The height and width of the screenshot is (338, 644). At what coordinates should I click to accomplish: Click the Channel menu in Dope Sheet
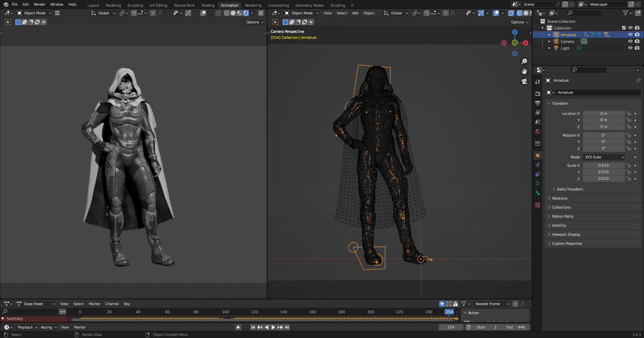[112, 304]
